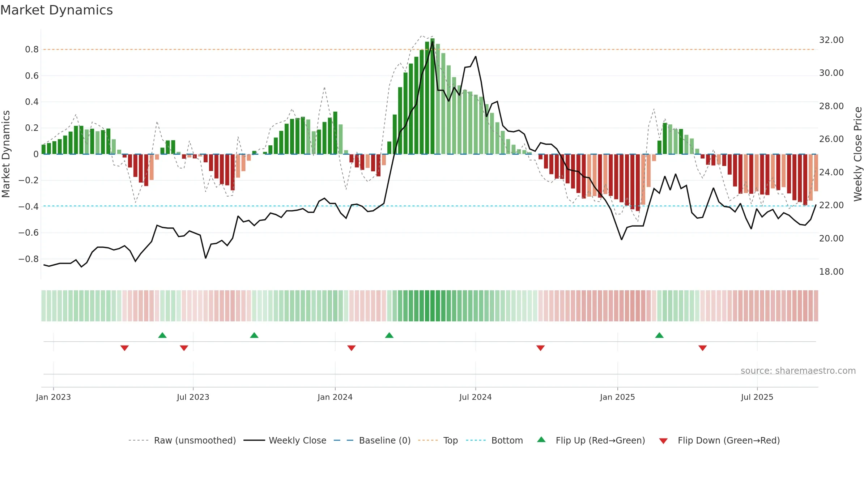Viewport: 868px width, 488px height.
Task: Click the 'Flip Down (Green→Red)' legend label
Action: pos(729,440)
